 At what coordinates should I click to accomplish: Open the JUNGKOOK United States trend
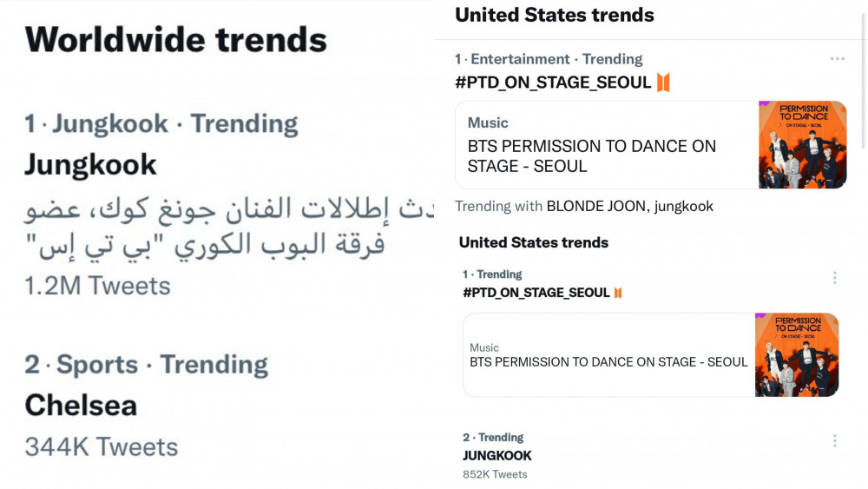pos(497,456)
